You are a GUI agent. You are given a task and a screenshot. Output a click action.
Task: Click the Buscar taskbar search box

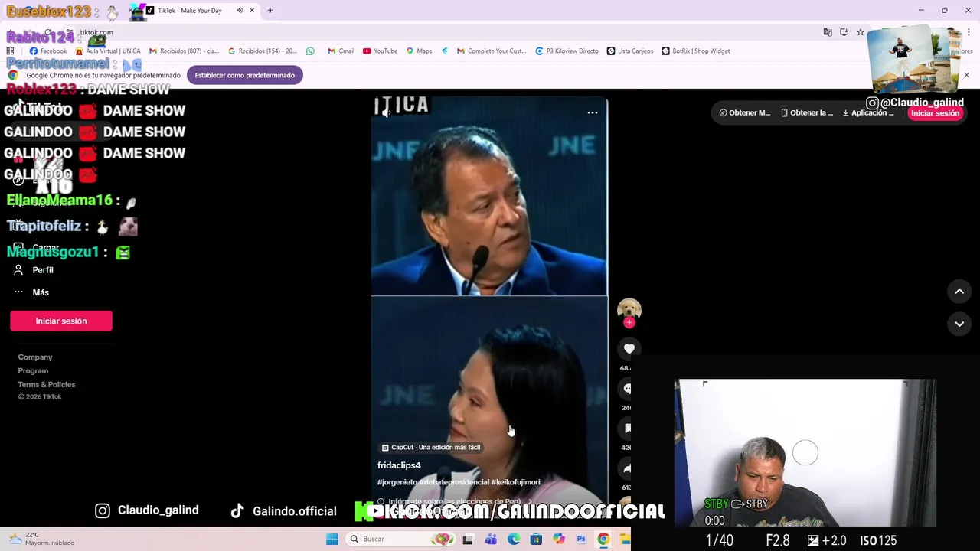[401, 540]
